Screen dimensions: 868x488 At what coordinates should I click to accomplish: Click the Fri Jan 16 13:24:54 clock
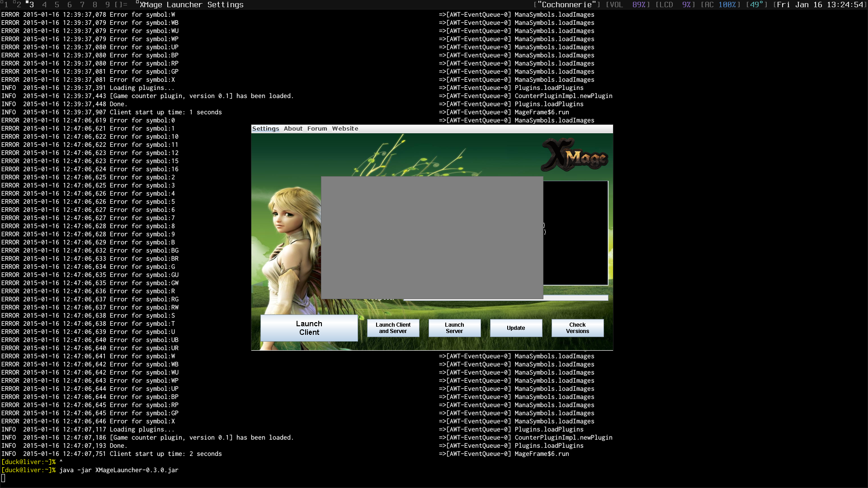[x=820, y=5]
